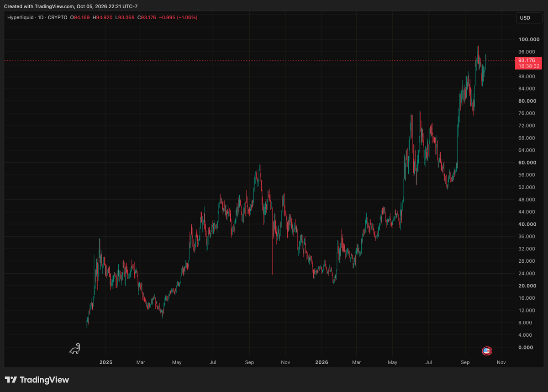Click the dinosaur icon near the chart bottom
The height and width of the screenshot is (392, 548).
(74, 349)
